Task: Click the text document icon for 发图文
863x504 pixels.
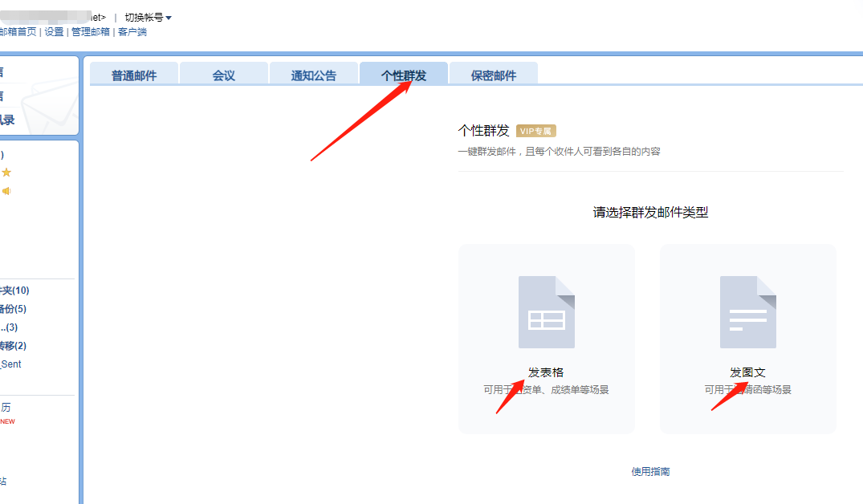Action: (x=748, y=312)
